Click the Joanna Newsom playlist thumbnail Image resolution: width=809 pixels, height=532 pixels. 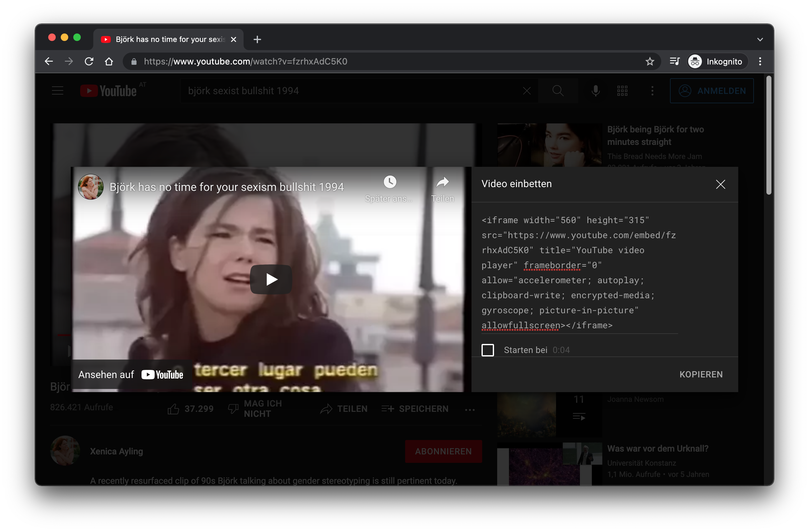549,414
